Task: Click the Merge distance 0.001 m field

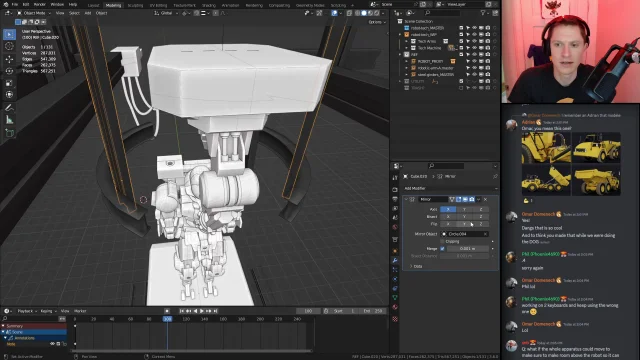Action: click(x=467, y=249)
